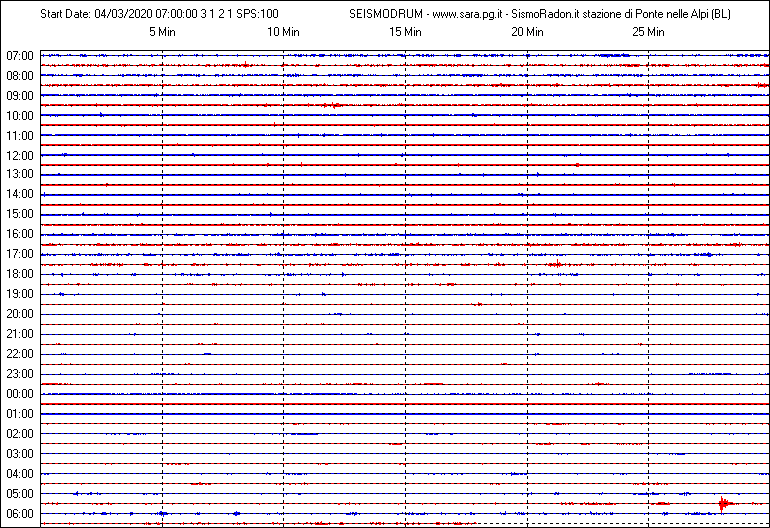The width and height of the screenshot is (770, 528).
Task: Click the 20 Min column header
Action: [527, 32]
